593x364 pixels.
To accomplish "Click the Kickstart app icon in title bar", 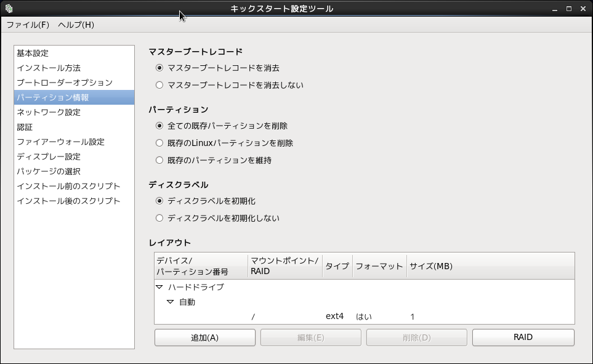I will pyautogui.click(x=9, y=9).
